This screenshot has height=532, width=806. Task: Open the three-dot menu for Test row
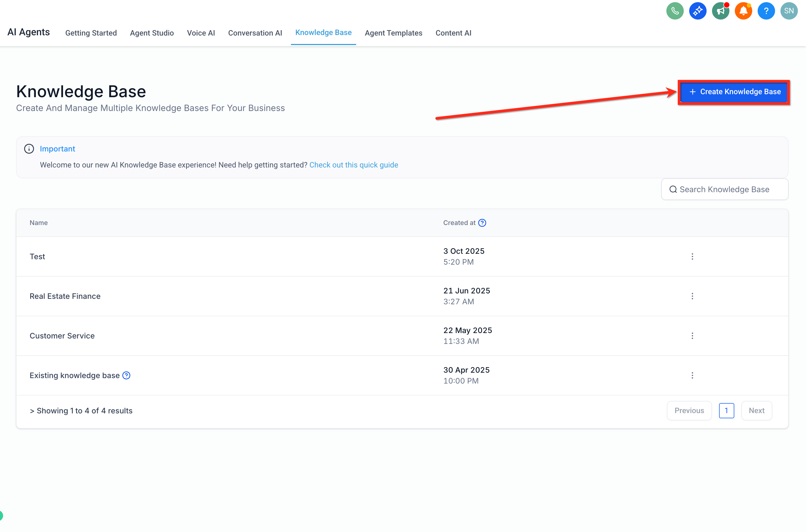click(x=692, y=256)
